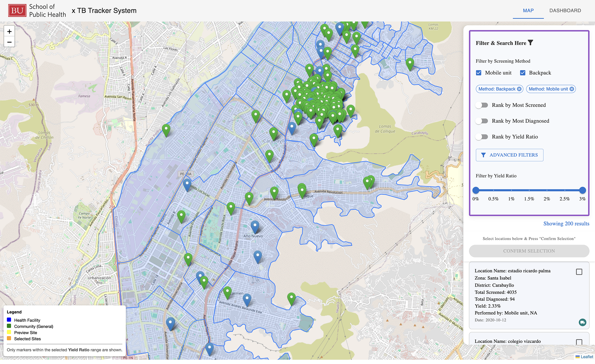Click the blue marker on Avenida Los Incas

click(187, 184)
